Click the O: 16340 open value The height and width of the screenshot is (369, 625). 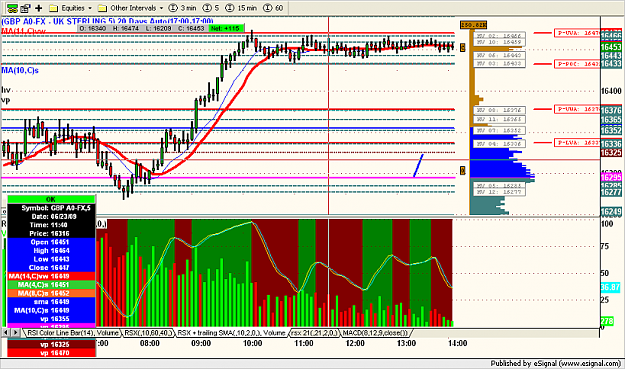(93, 28)
